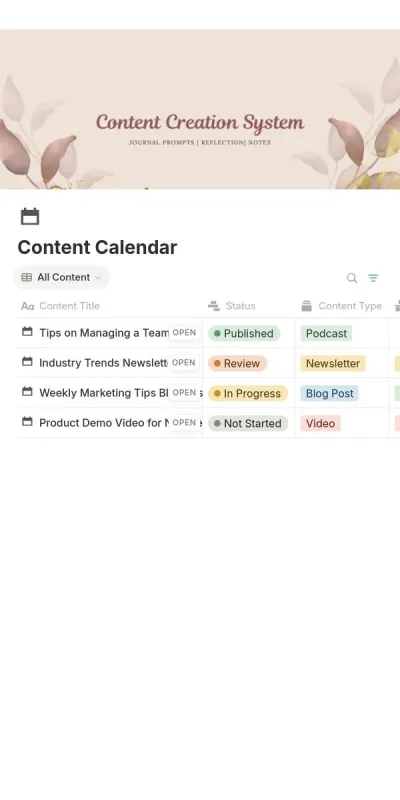Open the filter icon beside search
This screenshot has height=800, width=400.
coord(373,278)
